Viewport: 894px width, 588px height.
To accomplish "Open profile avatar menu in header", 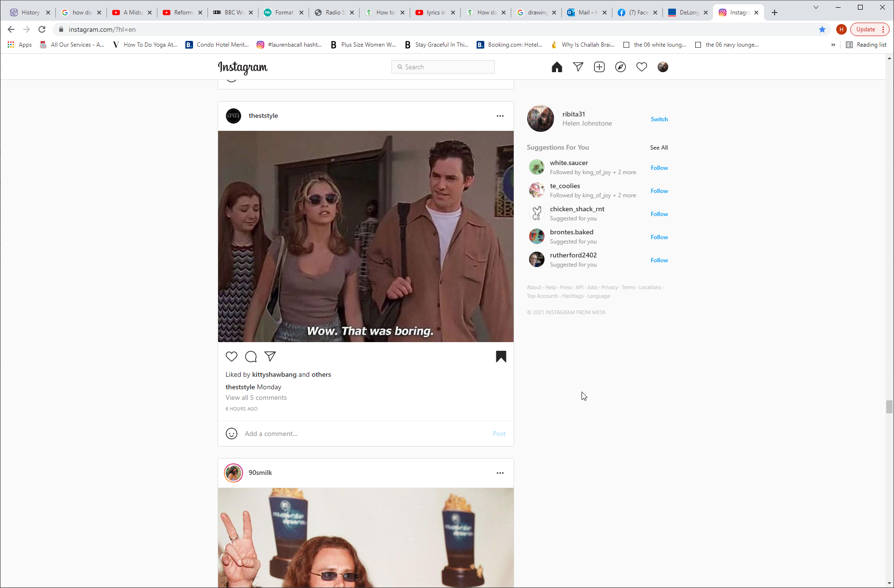I will (x=663, y=67).
